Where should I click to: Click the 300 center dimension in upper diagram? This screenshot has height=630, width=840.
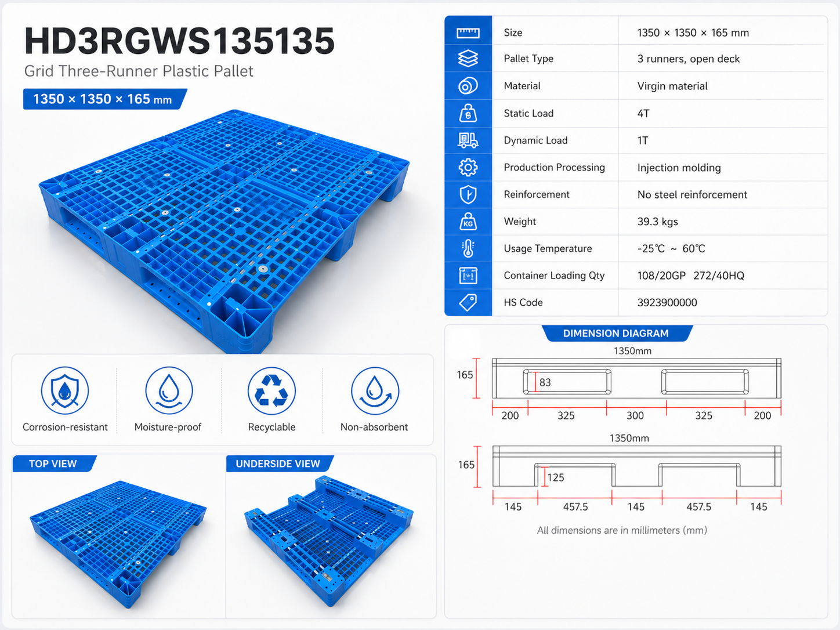coord(635,415)
